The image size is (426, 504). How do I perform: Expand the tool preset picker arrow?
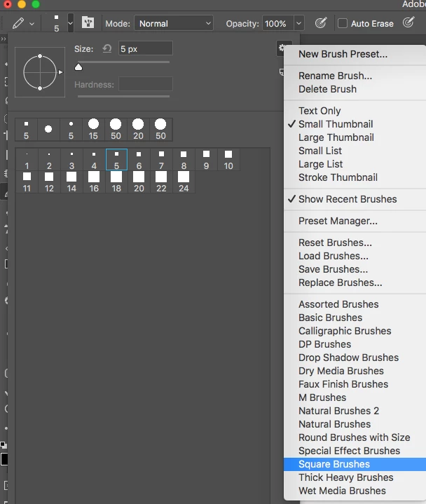point(32,24)
